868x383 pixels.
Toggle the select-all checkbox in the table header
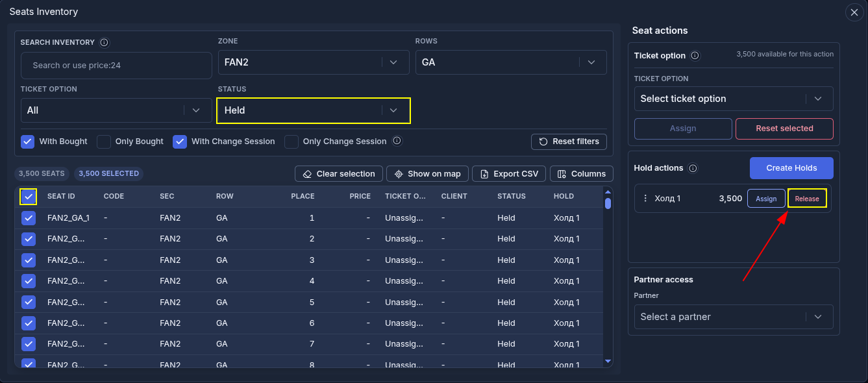[x=29, y=197]
